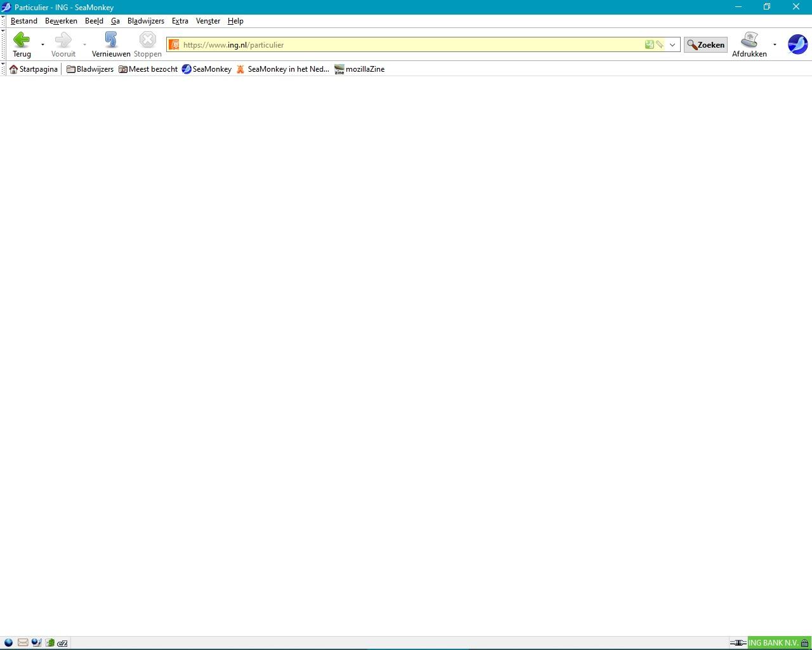Visit the Startpagina bookmark

point(33,69)
